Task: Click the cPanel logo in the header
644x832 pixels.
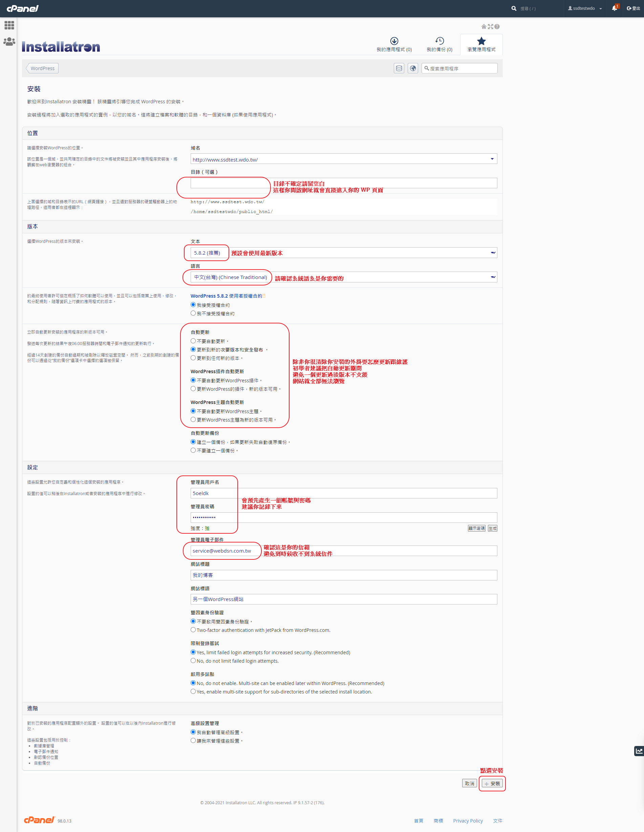Action: click(x=22, y=8)
